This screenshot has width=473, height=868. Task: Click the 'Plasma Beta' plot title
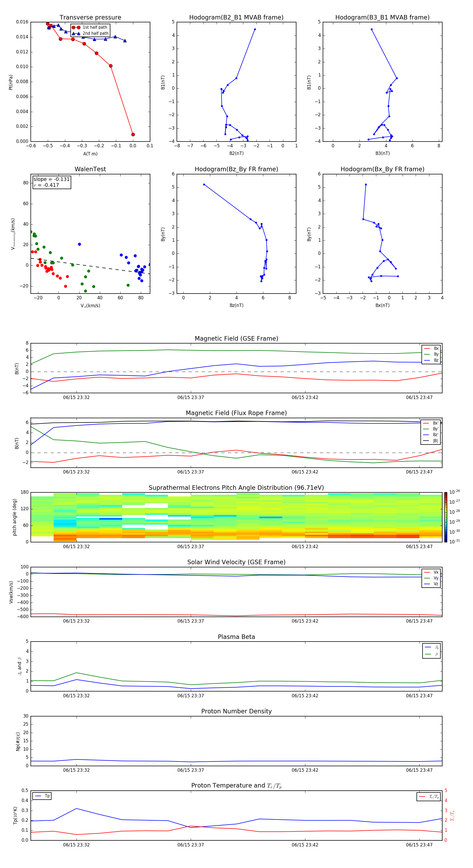click(236, 637)
